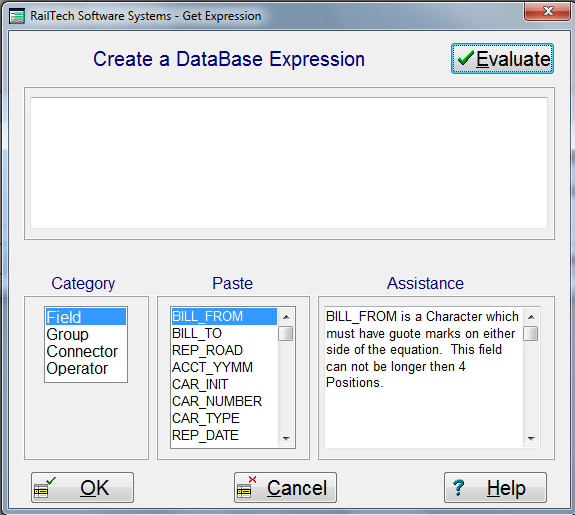Click Assistance panel scroll down arrow
The image size is (575, 515).
(531, 438)
